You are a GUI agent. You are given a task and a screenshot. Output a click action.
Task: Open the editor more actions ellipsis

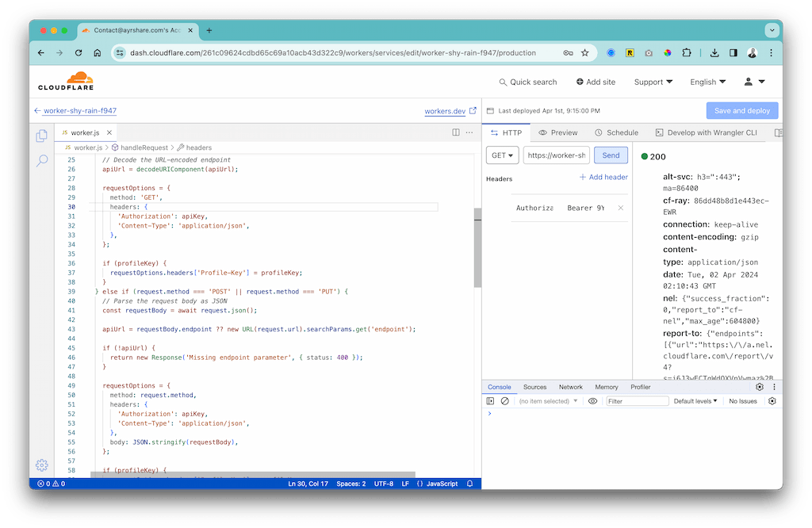(469, 132)
